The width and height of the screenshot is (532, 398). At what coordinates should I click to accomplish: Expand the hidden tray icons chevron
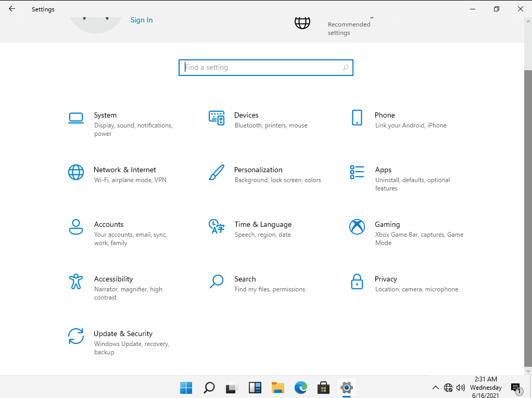click(436, 388)
